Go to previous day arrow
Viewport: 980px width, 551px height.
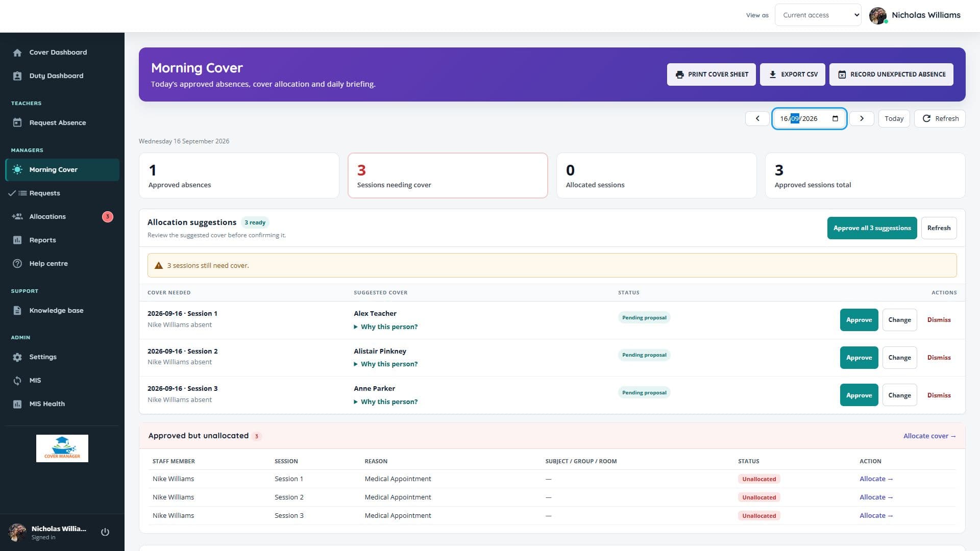coord(757,118)
